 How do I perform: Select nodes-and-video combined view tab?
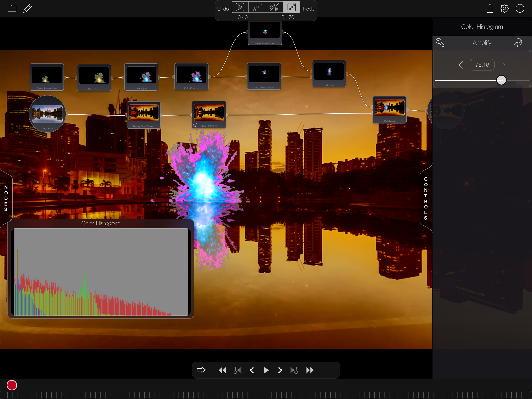pos(274,7)
